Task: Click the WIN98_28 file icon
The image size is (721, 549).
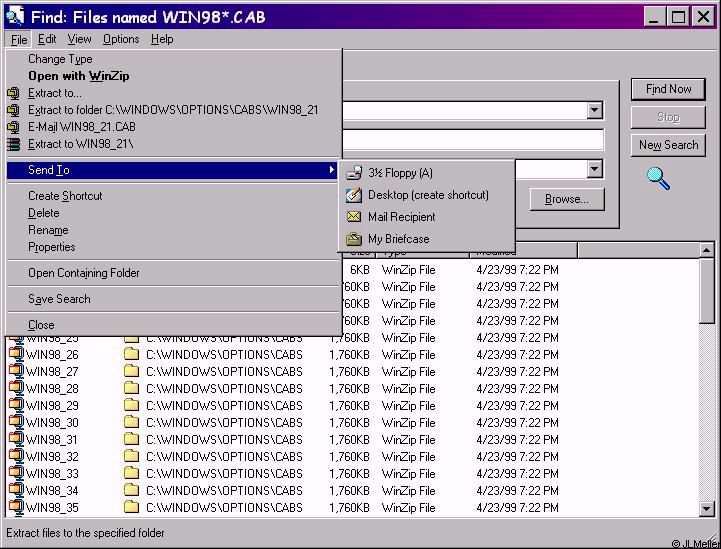Action: pyautogui.click(x=16, y=388)
